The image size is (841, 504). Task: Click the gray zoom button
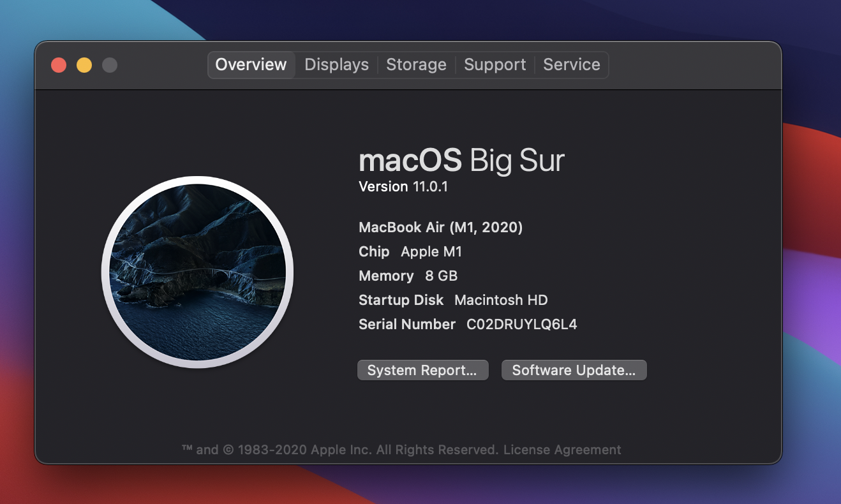110,64
